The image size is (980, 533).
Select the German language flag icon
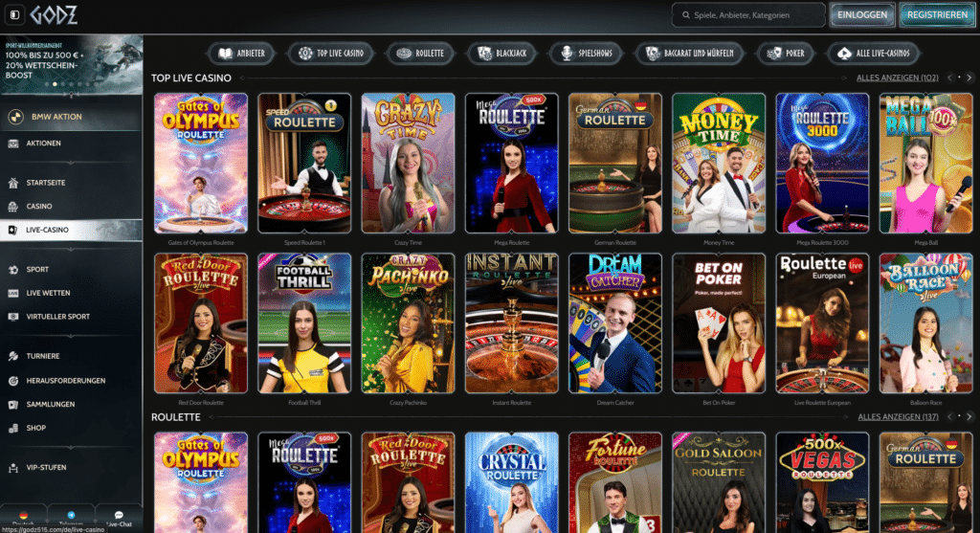(23, 516)
